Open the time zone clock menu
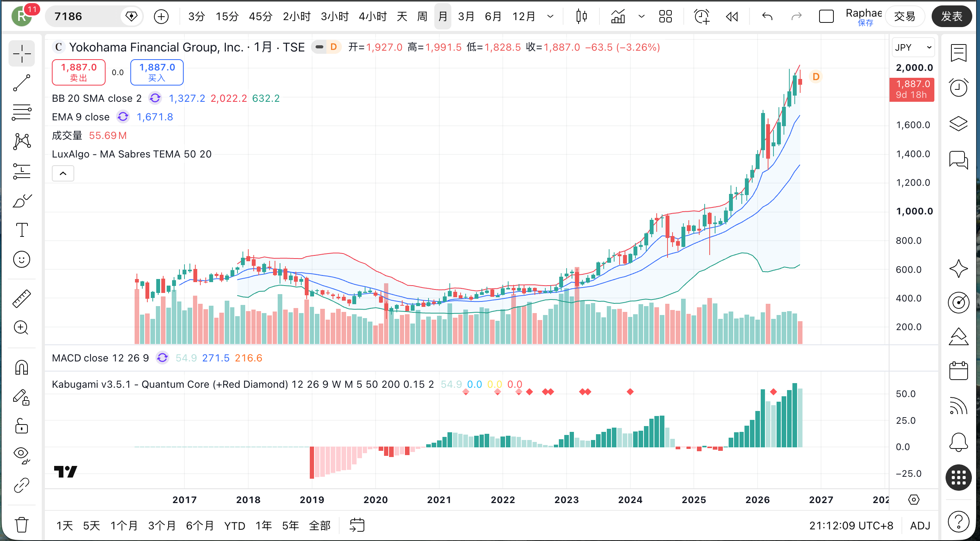Image resolution: width=980 pixels, height=541 pixels. (x=851, y=526)
